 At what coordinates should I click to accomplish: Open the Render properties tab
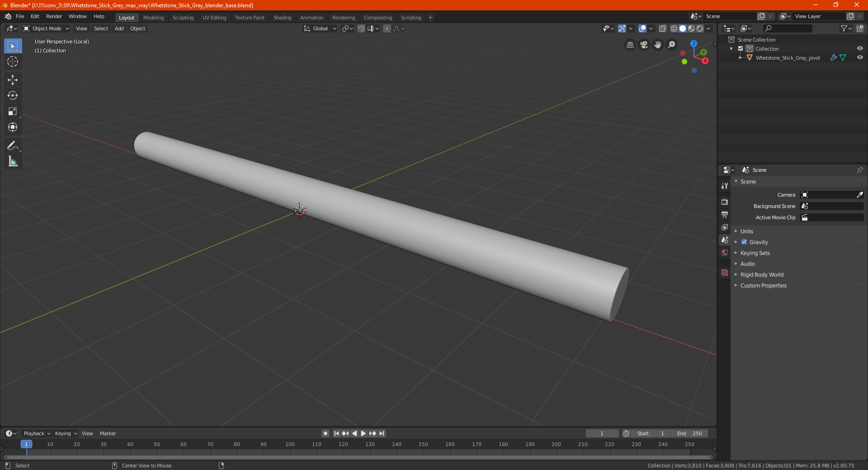pyautogui.click(x=725, y=202)
